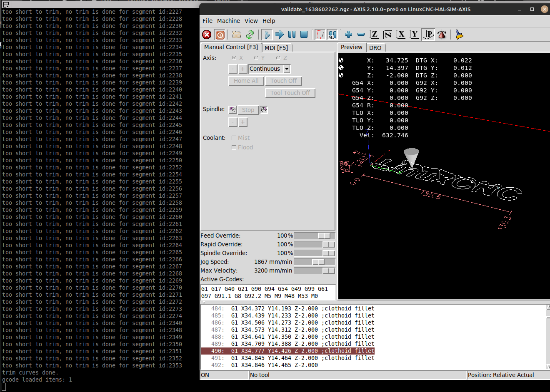Open the View menu
The image size is (550, 392).
[251, 21]
